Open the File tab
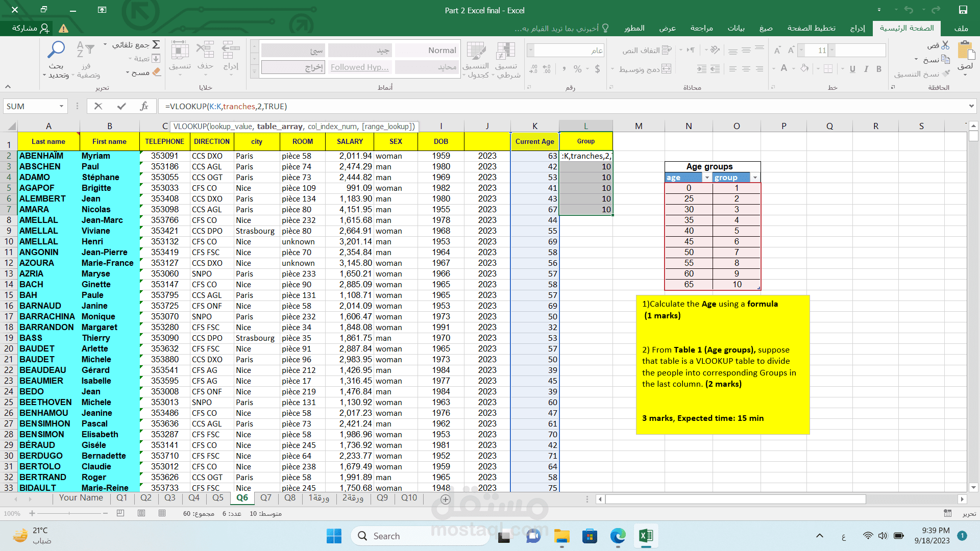Screen dimensions: 980x551 [961, 28]
